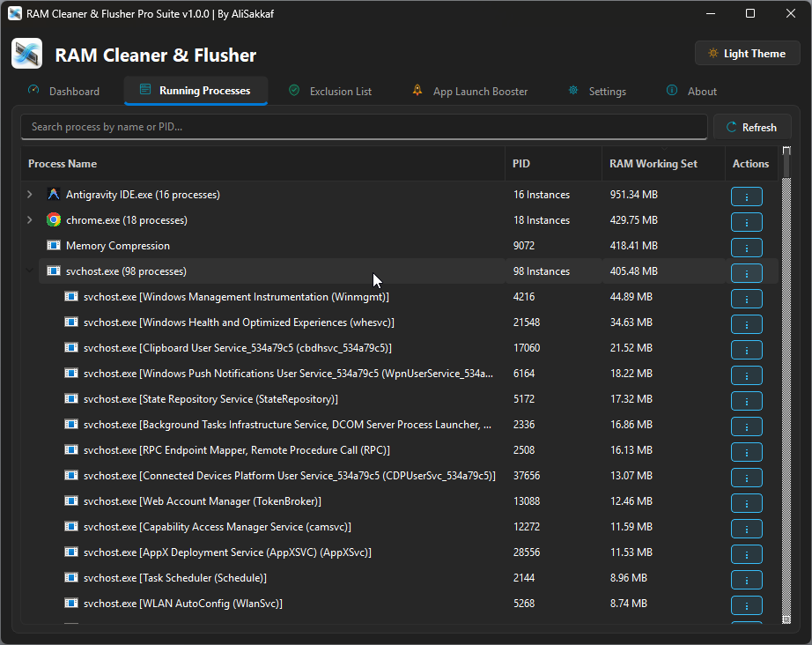The width and height of the screenshot is (812, 645).
Task: Click the Memory Compression process icon
Action: [x=54, y=245]
